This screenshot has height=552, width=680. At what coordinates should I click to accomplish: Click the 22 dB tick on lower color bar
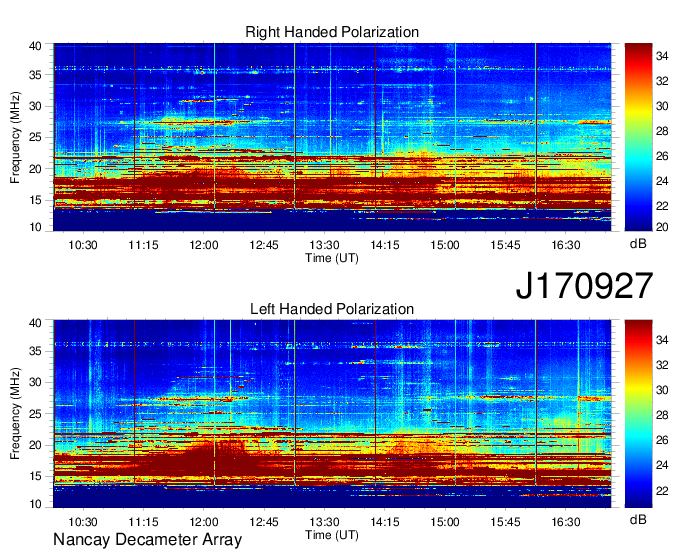pyautogui.click(x=662, y=491)
